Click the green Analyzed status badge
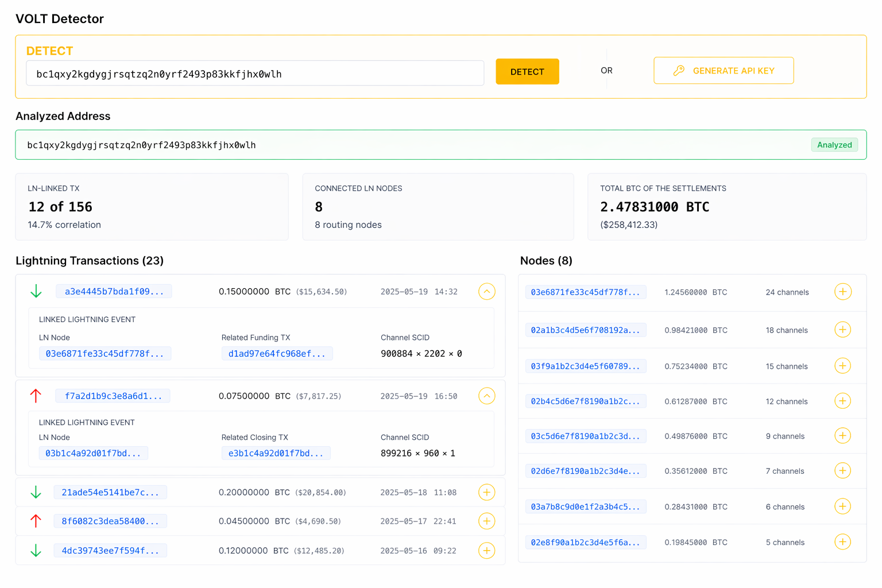This screenshot has width=882, height=588. point(834,145)
